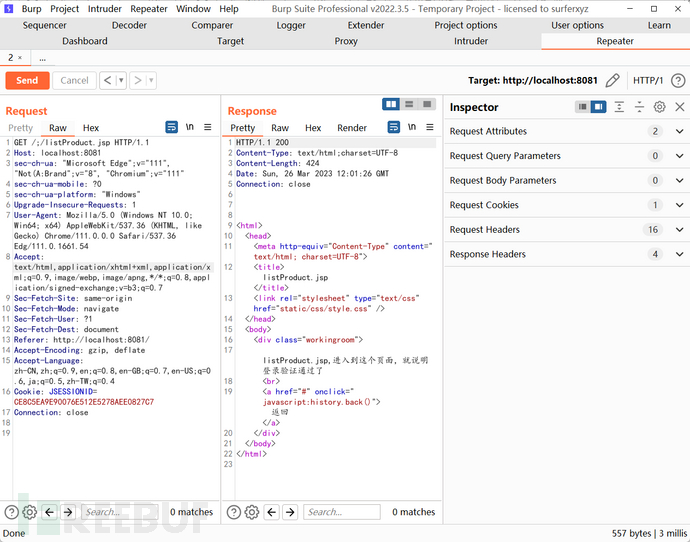Click the Response search input field
This screenshot has width=690, height=542.
tap(342, 512)
